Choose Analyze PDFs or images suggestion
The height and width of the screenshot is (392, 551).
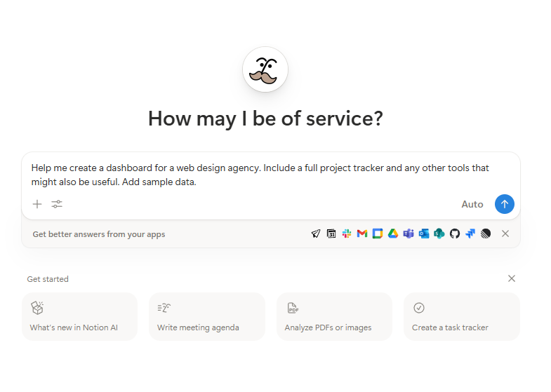(x=334, y=316)
